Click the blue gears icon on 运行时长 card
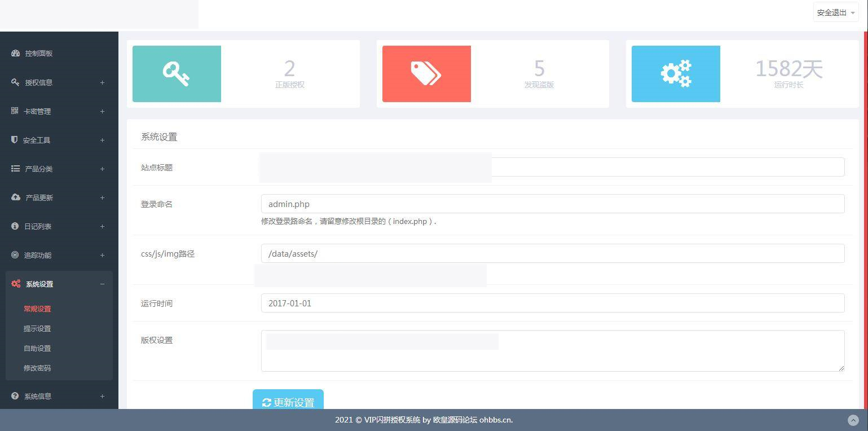Screen dimensions: 868x431 pyautogui.click(x=676, y=73)
